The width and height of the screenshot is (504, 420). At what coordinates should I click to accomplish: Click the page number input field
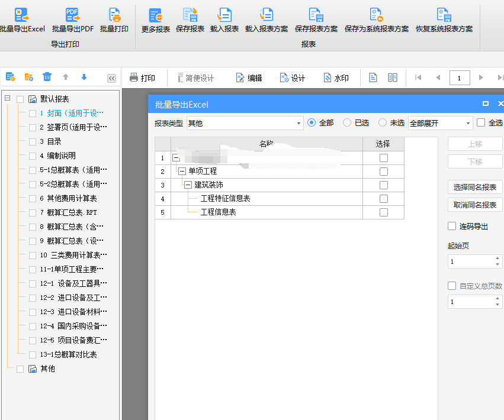(460, 77)
